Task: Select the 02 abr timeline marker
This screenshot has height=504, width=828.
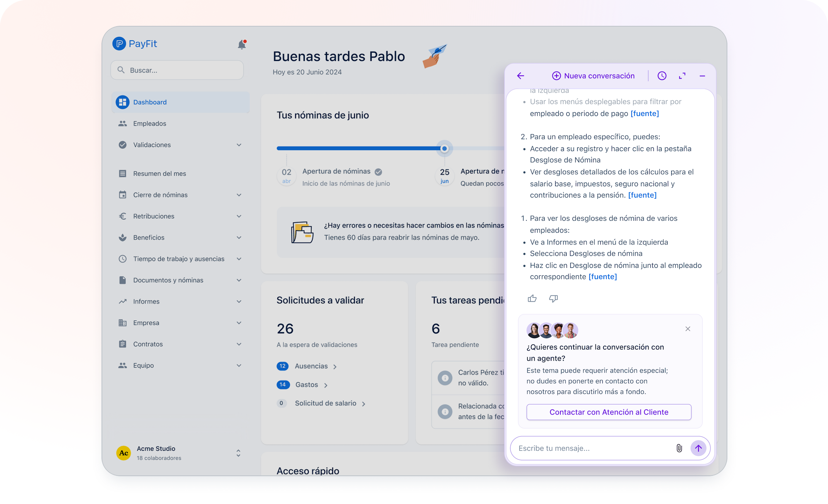Action: coord(287,176)
